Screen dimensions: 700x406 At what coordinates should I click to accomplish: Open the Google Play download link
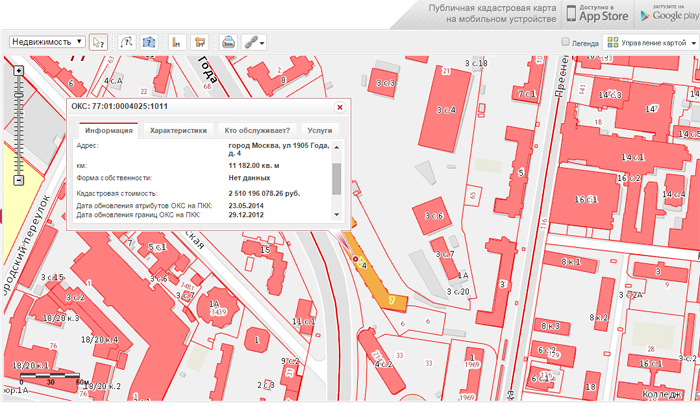point(671,13)
